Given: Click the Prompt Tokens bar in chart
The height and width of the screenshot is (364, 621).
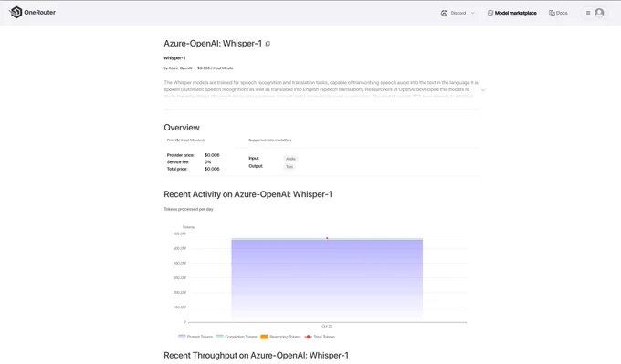Looking at the screenshot, I should [327, 280].
